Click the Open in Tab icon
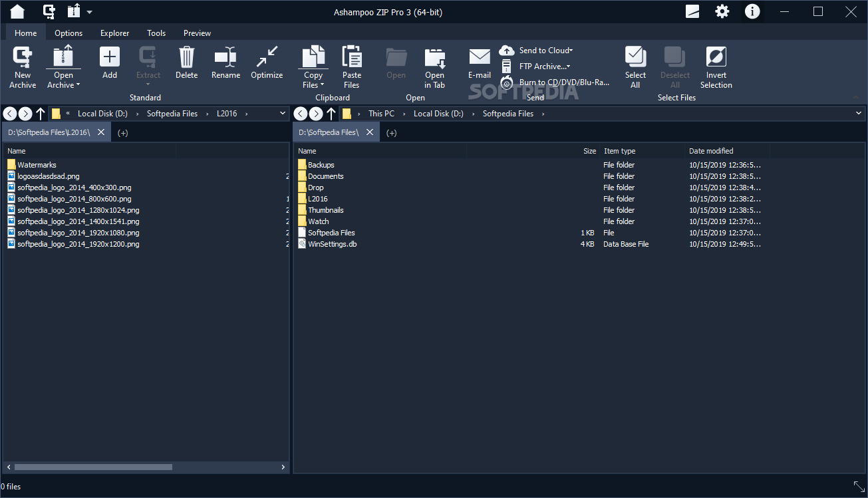 coord(434,57)
